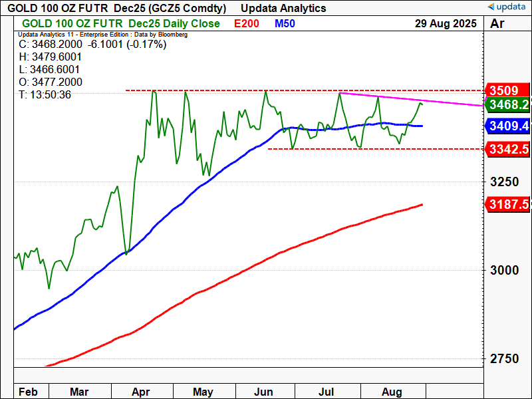Click the change value '-6.1001 (-0.17%)'
Viewport: 532px width, 399px height.
(x=127, y=44)
